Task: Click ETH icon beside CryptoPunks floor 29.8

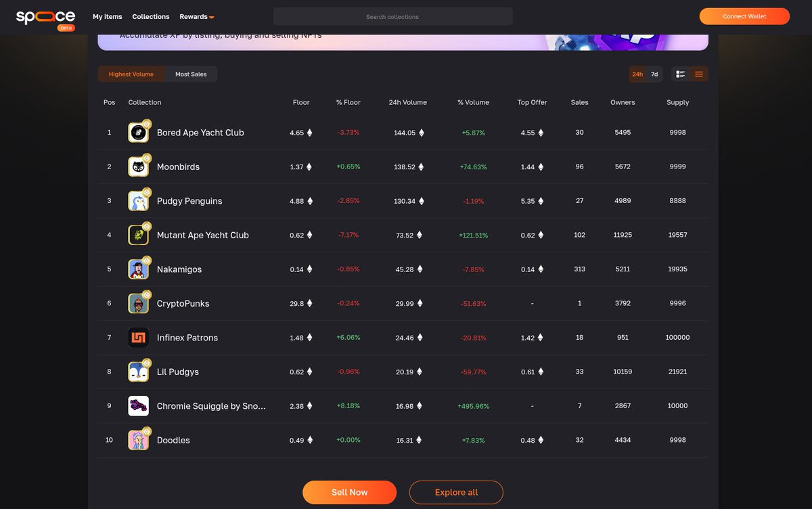Action: tap(310, 303)
